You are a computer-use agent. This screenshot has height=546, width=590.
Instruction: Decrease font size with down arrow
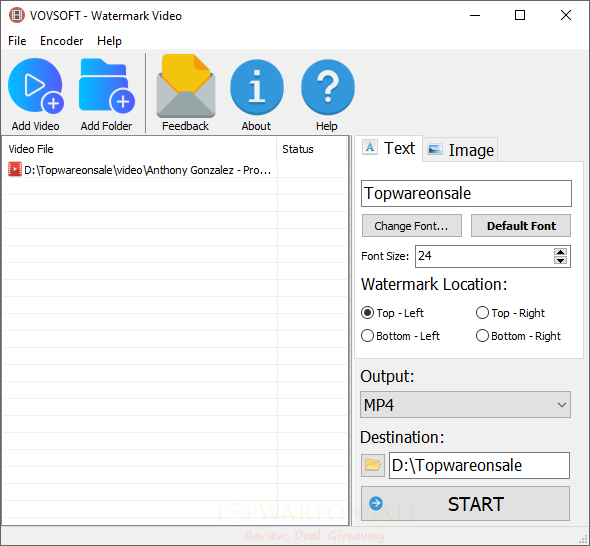560,260
